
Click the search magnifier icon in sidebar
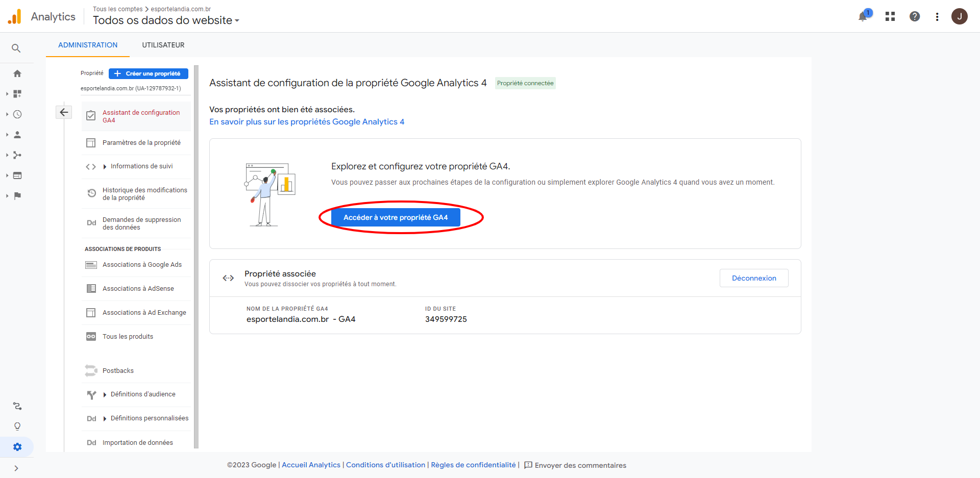16,48
